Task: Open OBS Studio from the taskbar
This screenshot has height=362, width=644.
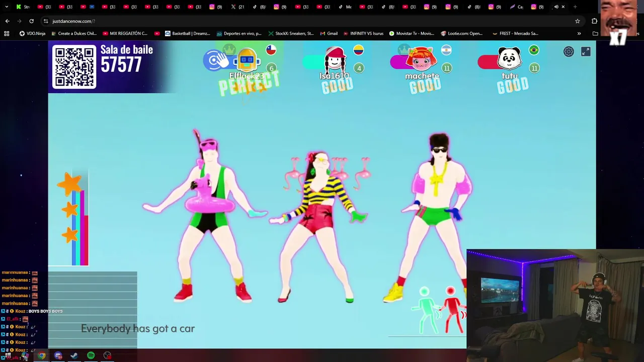Action: click(107, 355)
